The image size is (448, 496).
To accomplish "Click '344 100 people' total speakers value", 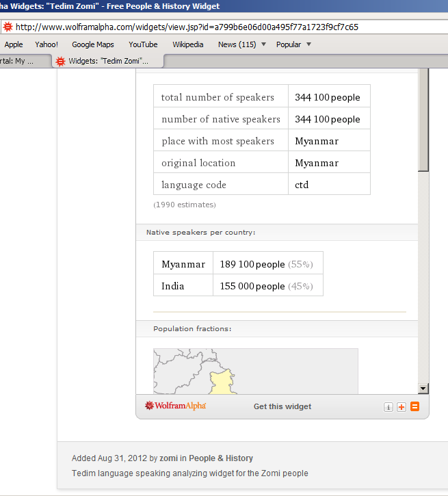I will click(x=328, y=97).
